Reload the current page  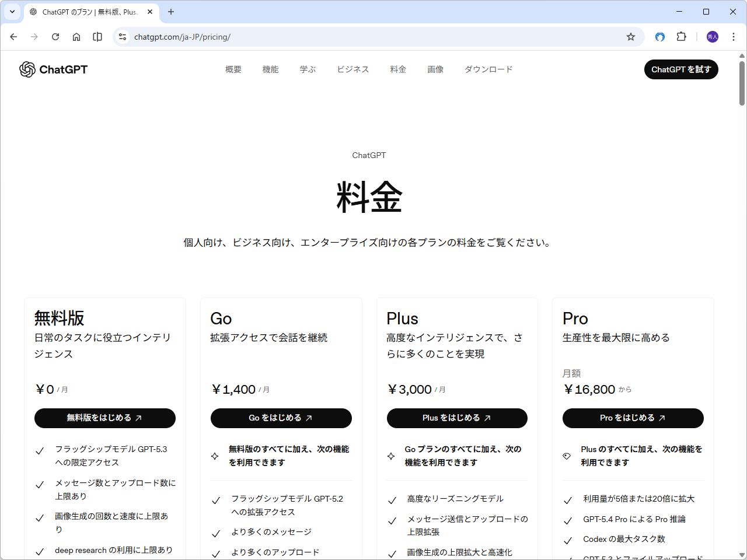[55, 37]
